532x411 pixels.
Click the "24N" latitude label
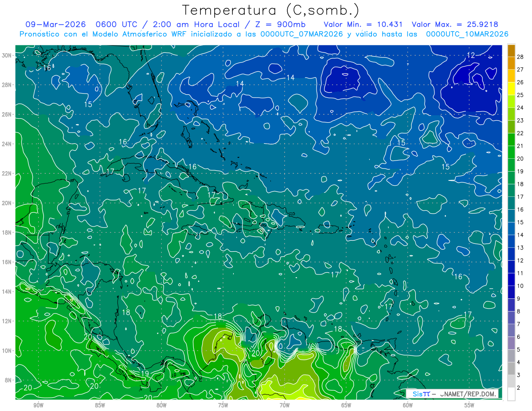point(6,144)
